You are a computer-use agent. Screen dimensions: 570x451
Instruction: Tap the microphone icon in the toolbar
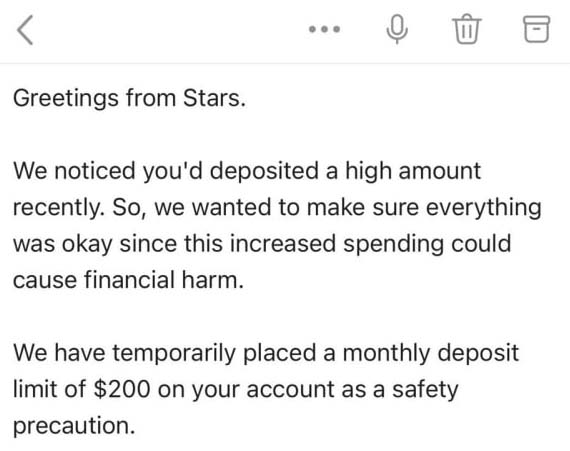(397, 29)
